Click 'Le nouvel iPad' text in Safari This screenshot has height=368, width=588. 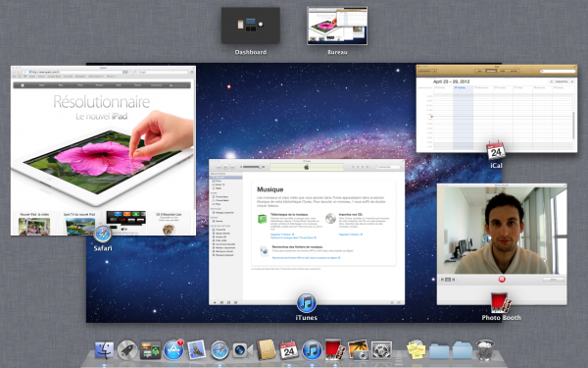[x=102, y=117]
